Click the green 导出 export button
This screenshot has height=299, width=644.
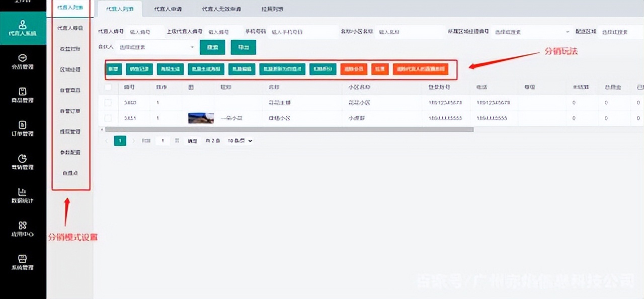point(244,46)
